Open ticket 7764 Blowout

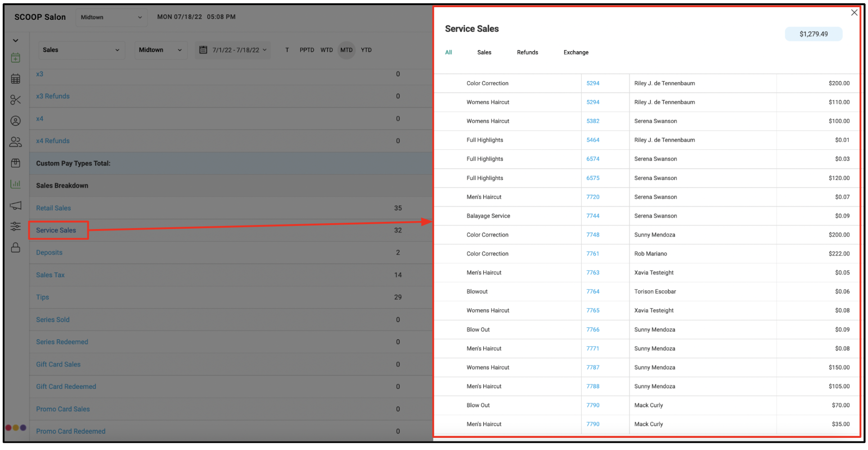click(592, 292)
